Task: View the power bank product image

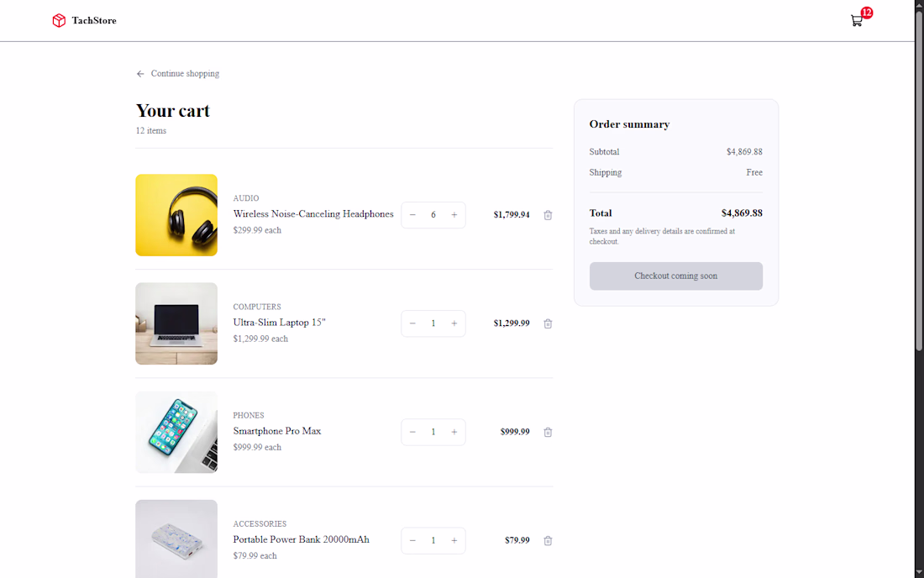Action: (176, 539)
